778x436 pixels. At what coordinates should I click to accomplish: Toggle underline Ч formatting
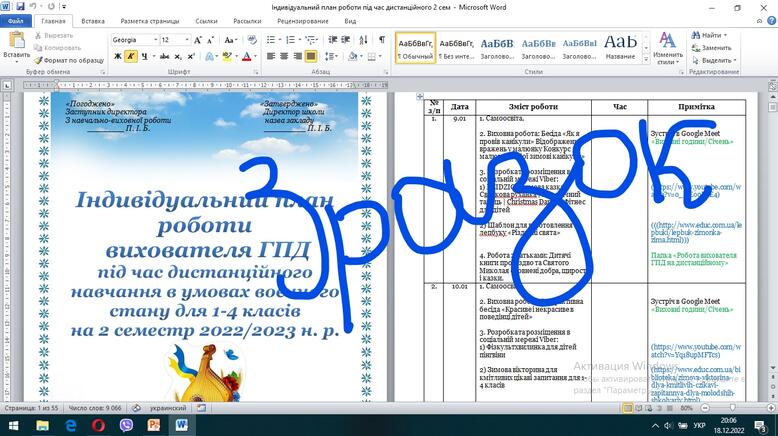pyautogui.click(x=144, y=57)
